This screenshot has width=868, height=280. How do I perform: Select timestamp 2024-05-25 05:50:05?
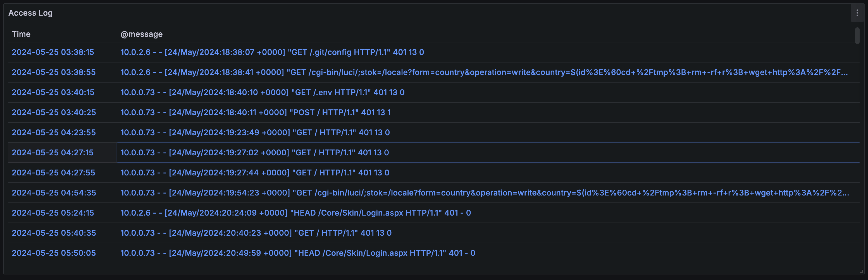[x=54, y=253]
